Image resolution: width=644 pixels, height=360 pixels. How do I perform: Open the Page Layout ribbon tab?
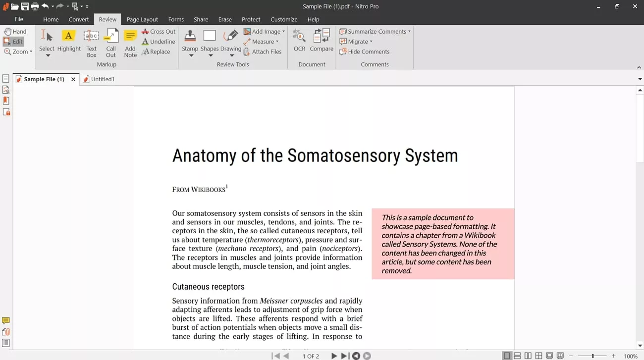[142, 19]
